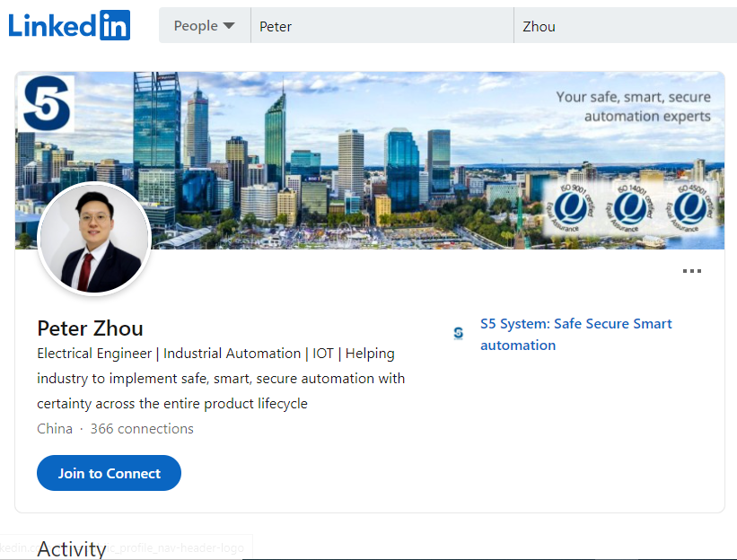Open Peter Zhou's profile photo
Screen dimensions: 737x560
[x=93, y=240]
